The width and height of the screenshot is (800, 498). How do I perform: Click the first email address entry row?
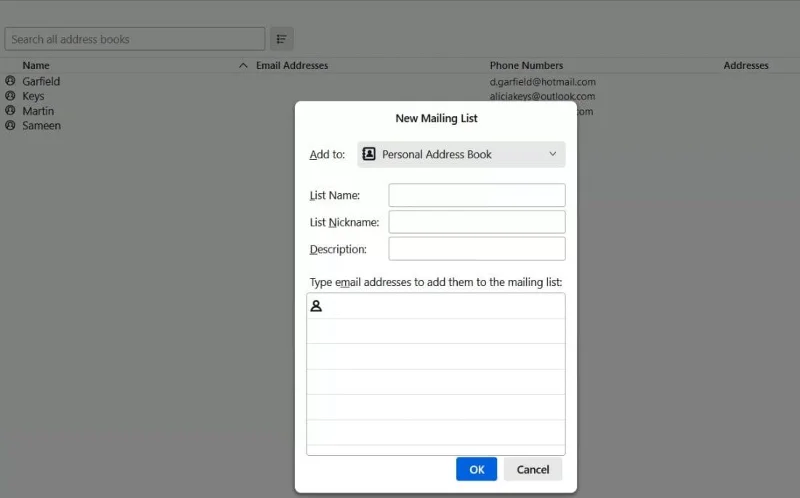pyautogui.click(x=436, y=306)
